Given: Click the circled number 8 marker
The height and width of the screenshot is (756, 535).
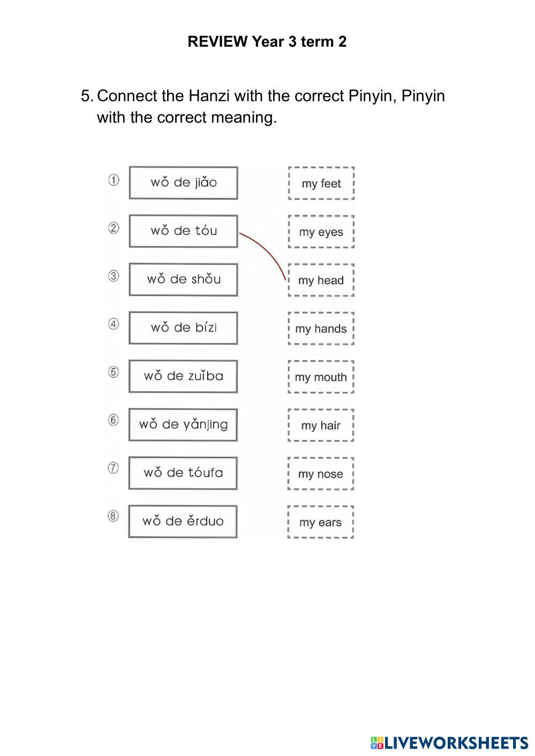Looking at the screenshot, I should point(113,516).
